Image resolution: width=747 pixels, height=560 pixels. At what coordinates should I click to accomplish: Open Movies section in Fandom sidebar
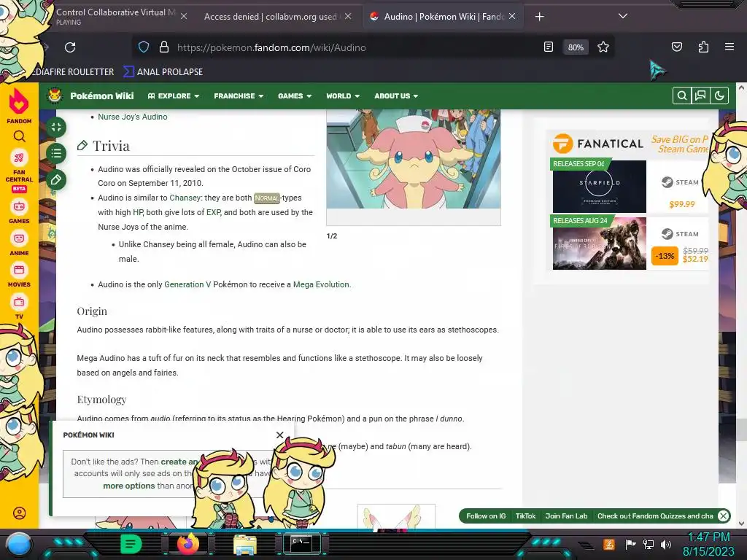point(19,275)
